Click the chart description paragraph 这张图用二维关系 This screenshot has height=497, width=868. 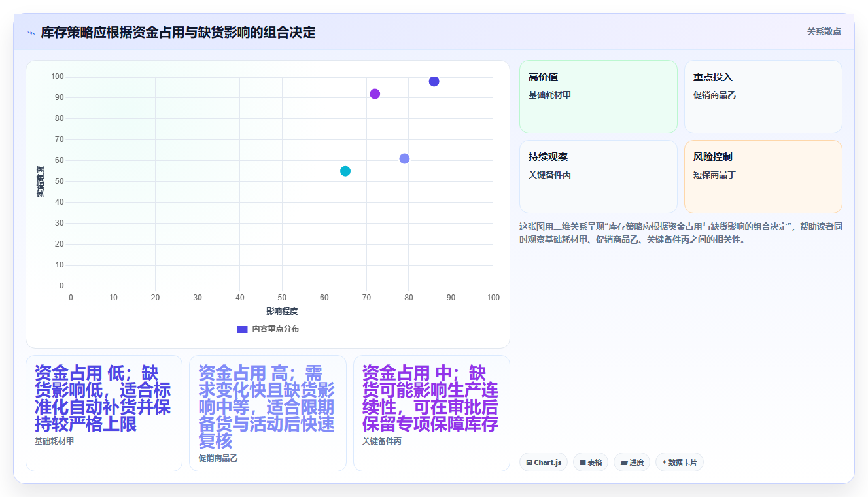[x=680, y=233]
